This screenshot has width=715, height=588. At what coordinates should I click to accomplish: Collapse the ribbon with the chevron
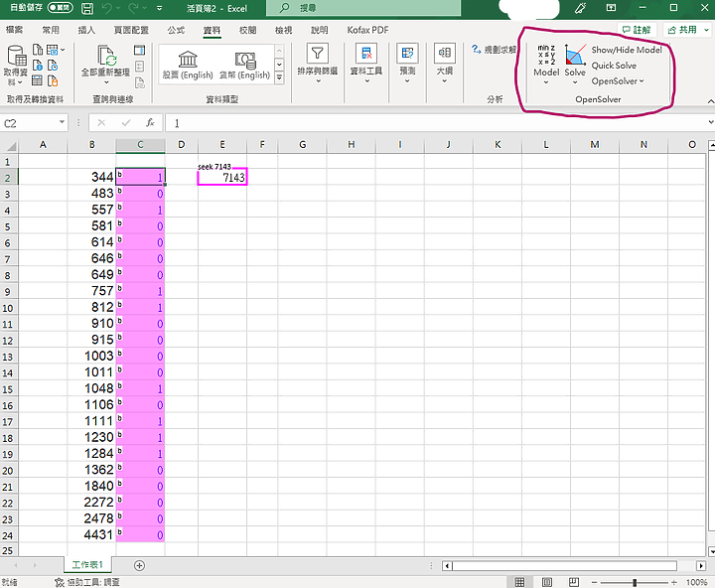(x=710, y=101)
